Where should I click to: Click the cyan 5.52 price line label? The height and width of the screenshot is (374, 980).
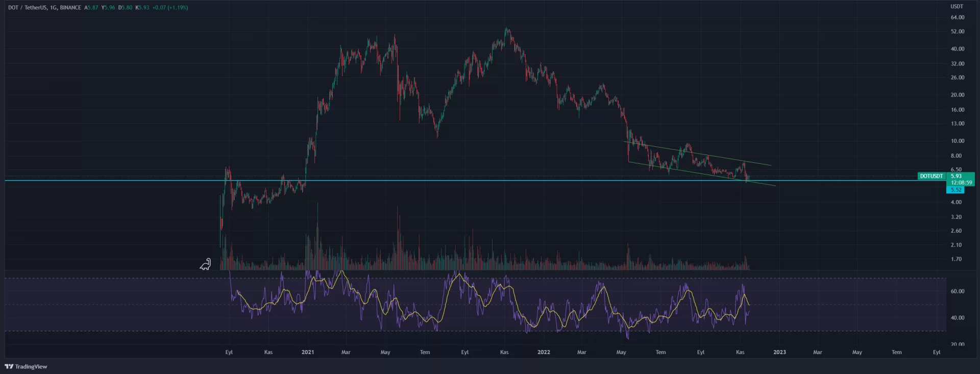(955, 190)
